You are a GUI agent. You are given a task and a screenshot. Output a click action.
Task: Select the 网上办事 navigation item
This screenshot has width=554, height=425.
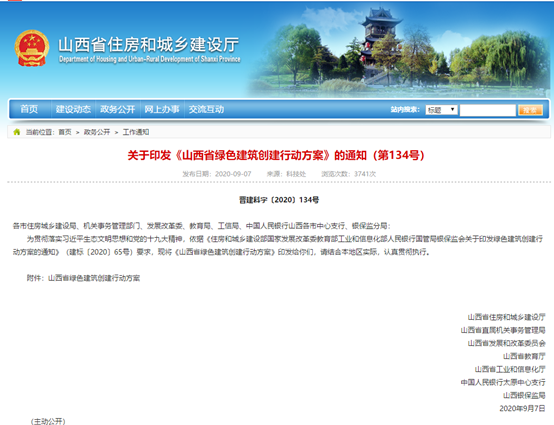click(x=162, y=109)
